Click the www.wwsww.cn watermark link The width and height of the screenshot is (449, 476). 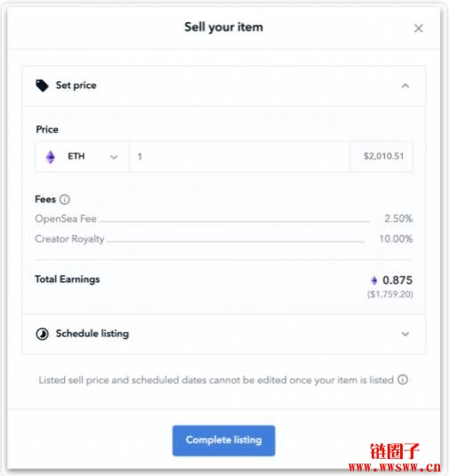395,467
